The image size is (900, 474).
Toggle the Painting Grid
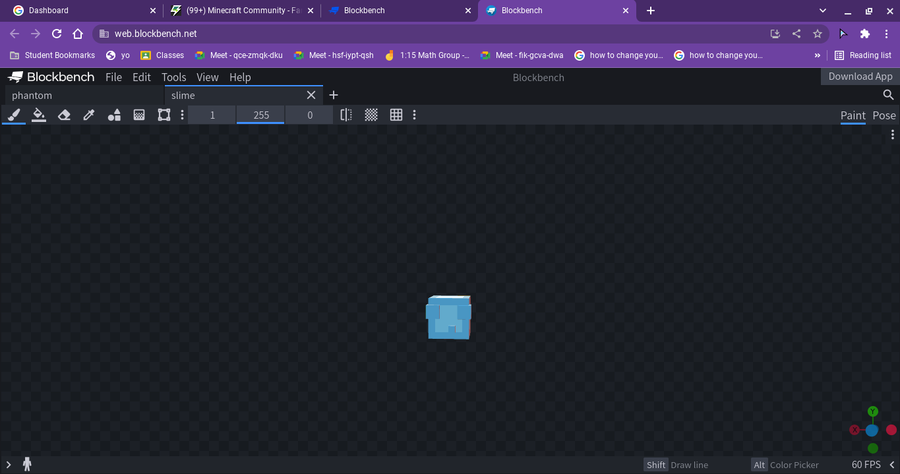[x=396, y=115]
